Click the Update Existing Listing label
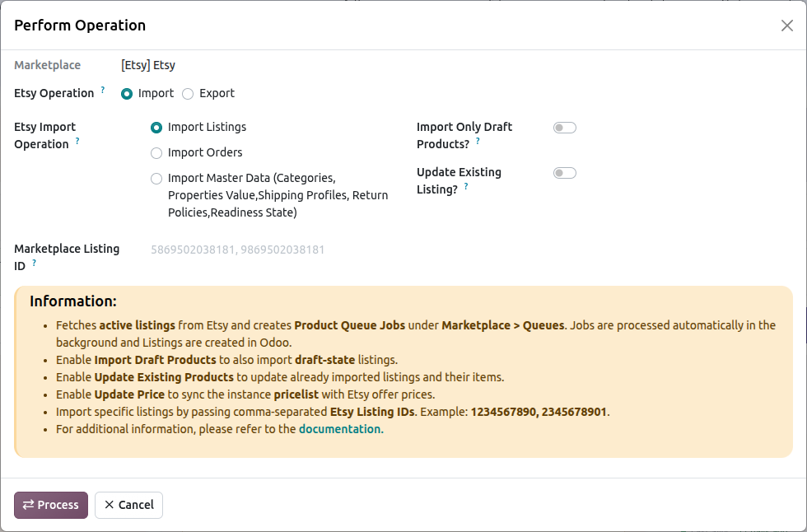 click(459, 180)
